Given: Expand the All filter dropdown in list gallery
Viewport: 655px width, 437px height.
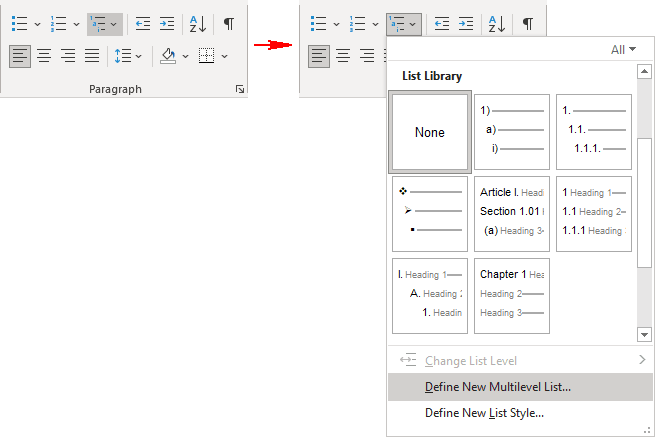Looking at the screenshot, I should pyautogui.click(x=623, y=49).
